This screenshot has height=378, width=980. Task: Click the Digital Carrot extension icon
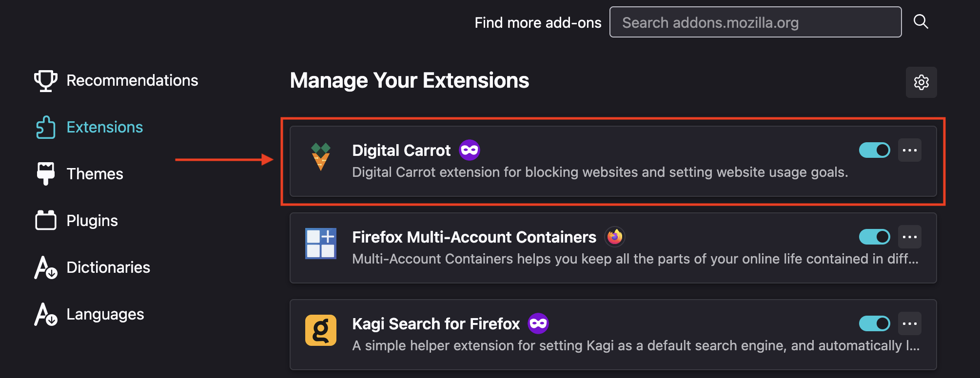(321, 156)
